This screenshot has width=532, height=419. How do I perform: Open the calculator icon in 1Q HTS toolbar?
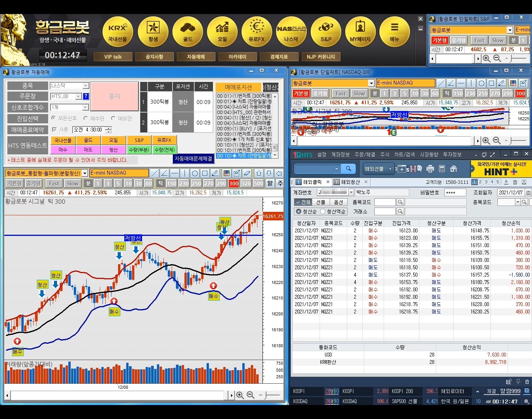tap(442, 169)
